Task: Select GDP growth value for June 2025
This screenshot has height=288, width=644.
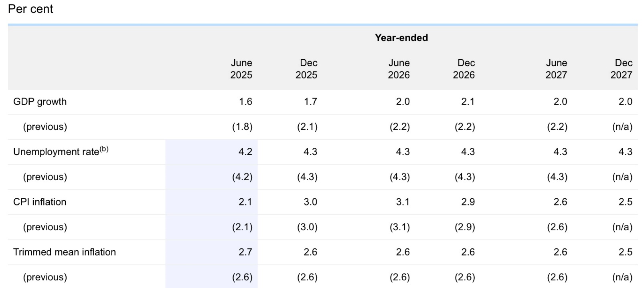Action: point(245,102)
